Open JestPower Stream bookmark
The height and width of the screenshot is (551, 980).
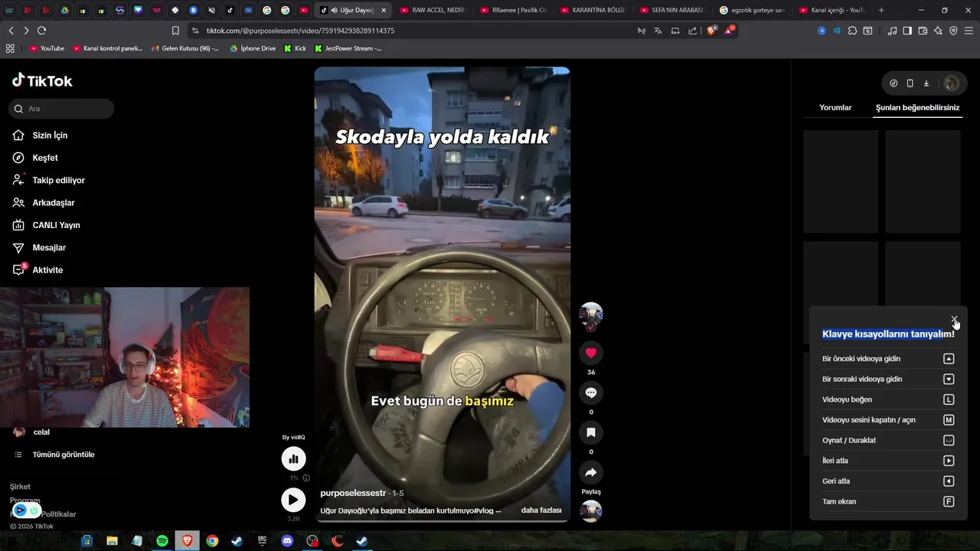348,48
